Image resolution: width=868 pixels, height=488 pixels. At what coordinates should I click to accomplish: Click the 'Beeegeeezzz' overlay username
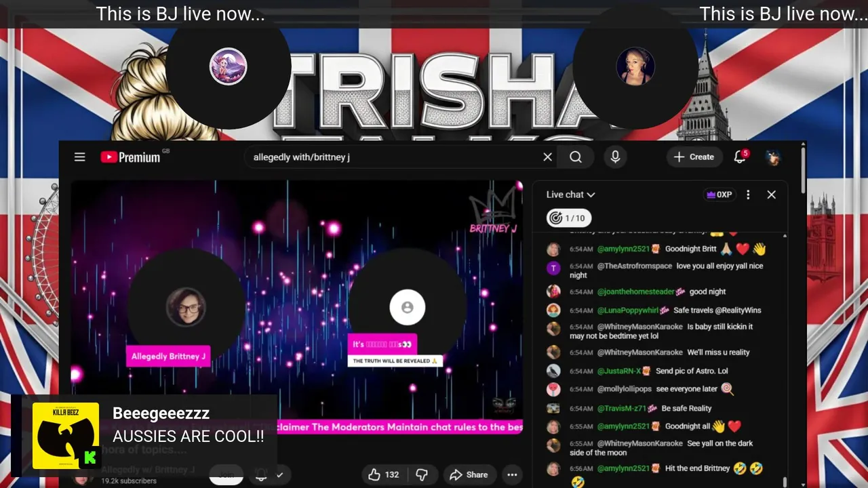click(161, 413)
